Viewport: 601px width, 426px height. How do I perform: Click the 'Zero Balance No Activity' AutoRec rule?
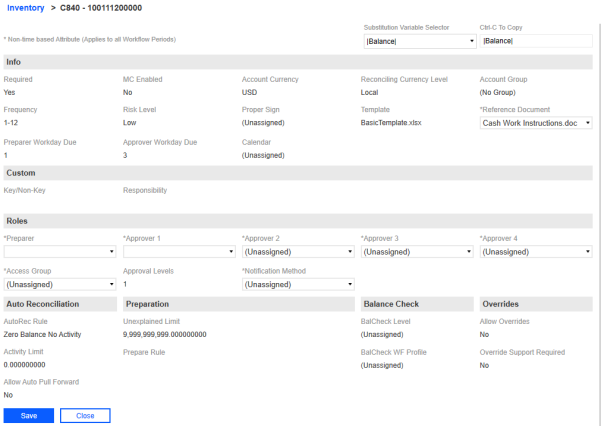point(43,334)
